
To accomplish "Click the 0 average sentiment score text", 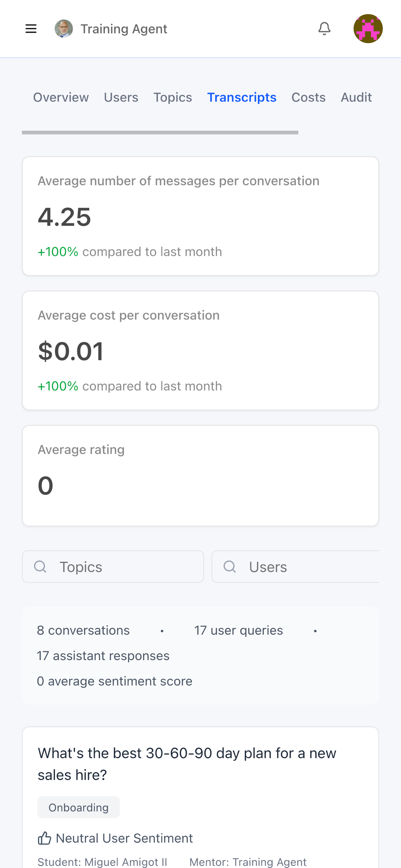I will pyautogui.click(x=115, y=681).
